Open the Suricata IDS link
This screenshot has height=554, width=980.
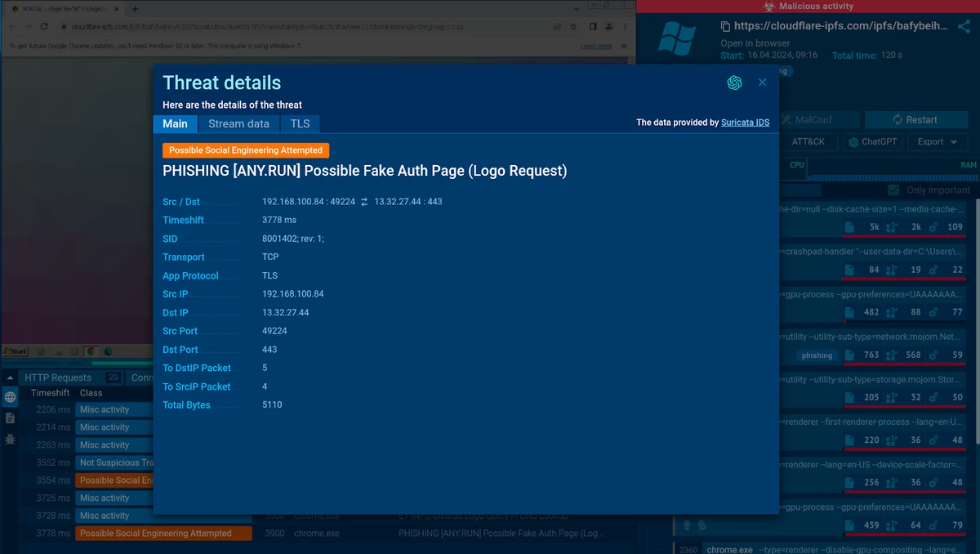745,123
